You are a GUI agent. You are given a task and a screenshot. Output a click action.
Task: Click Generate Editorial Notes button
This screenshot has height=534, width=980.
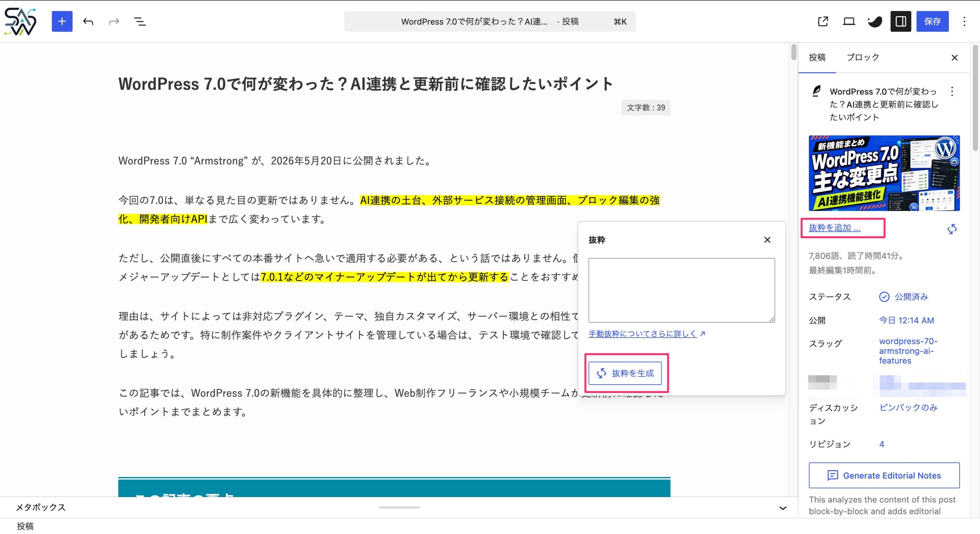click(x=884, y=475)
